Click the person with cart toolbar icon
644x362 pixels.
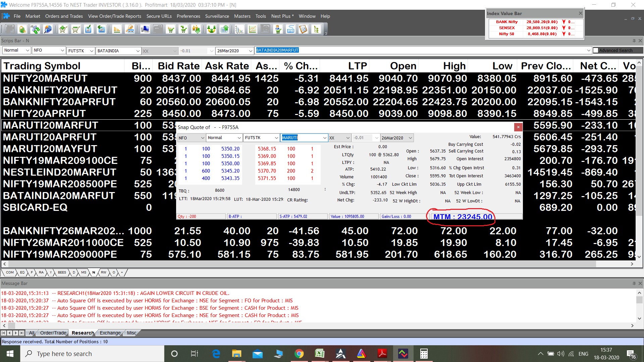pos(278,29)
